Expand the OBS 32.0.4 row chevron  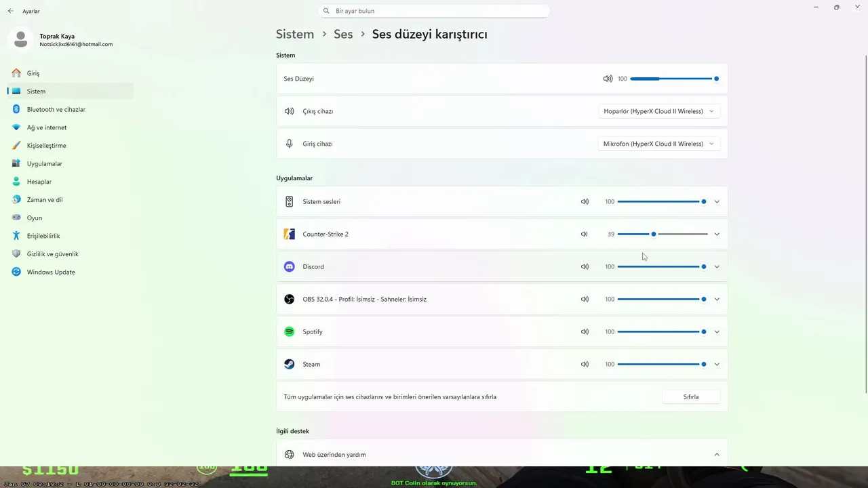(x=717, y=299)
